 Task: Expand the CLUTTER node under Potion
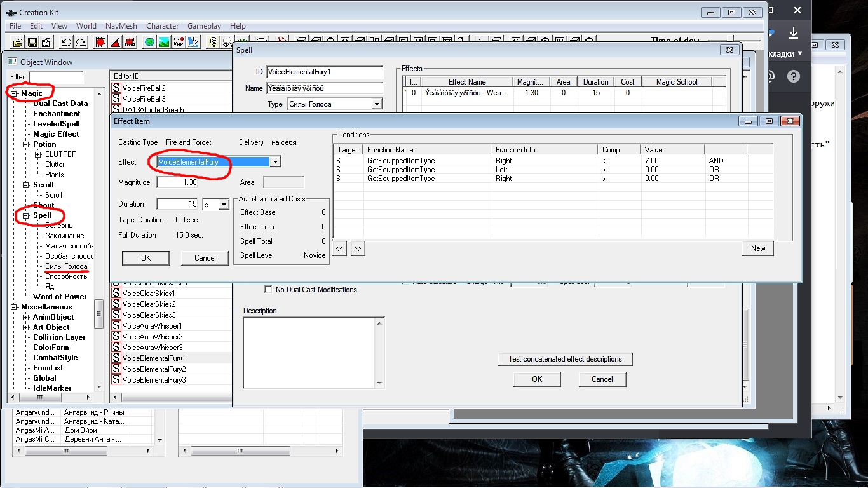(37, 154)
